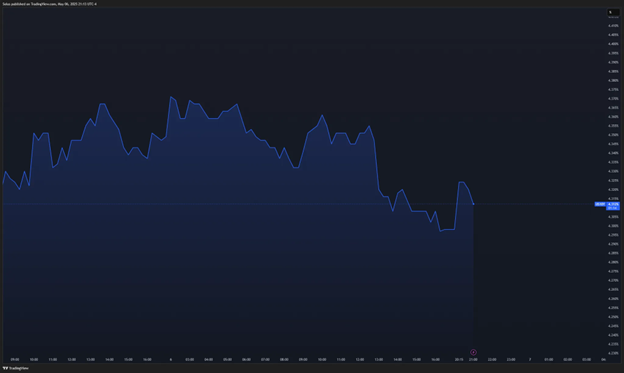Click the TradingView logo at the bottom
The height and width of the screenshot is (373, 624).
[16, 368]
